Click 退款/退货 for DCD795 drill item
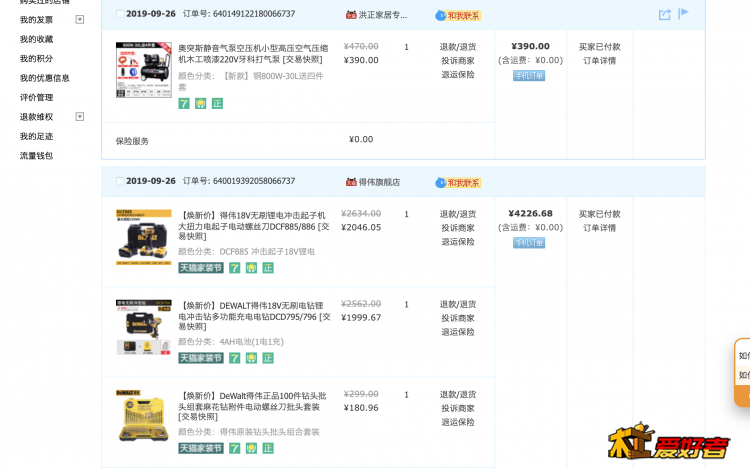Viewport: 750px width, 469px height. [x=458, y=305]
